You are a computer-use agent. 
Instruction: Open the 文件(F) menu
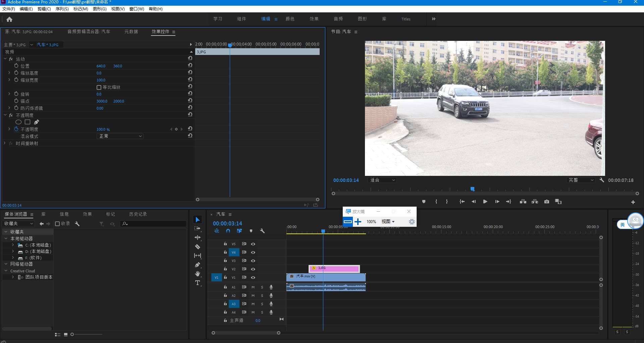9,9
